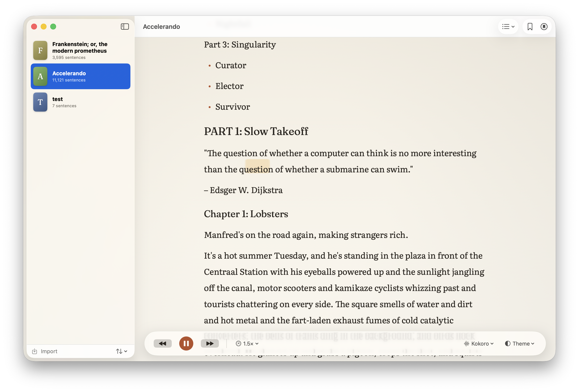Screen dimensions: 579x392
Task: Open the Theme menu
Action: click(519, 343)
